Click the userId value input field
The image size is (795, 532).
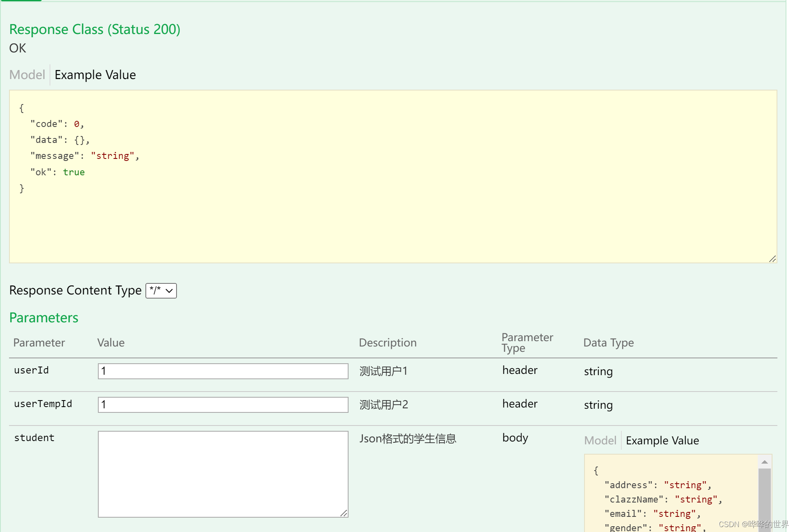tap(223, 371)
